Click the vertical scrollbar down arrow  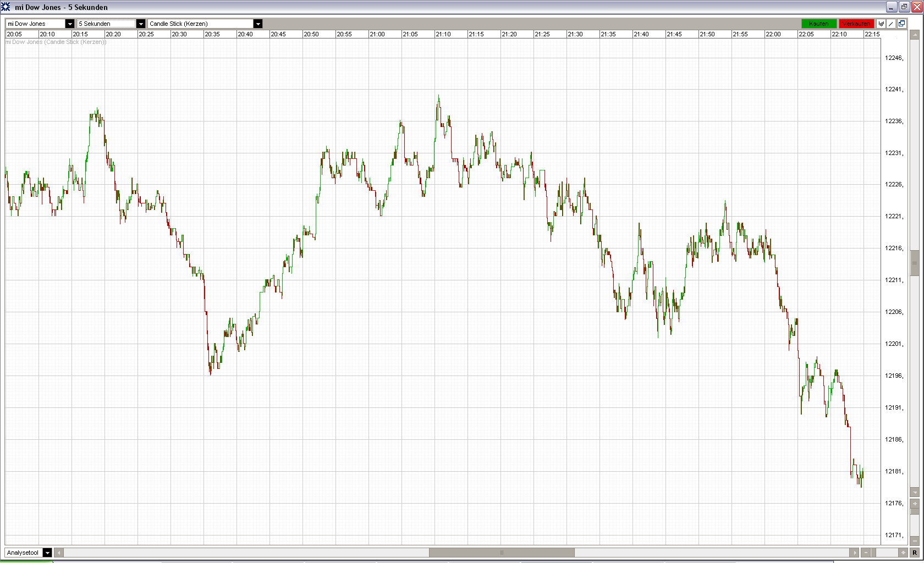coord(915,492)
